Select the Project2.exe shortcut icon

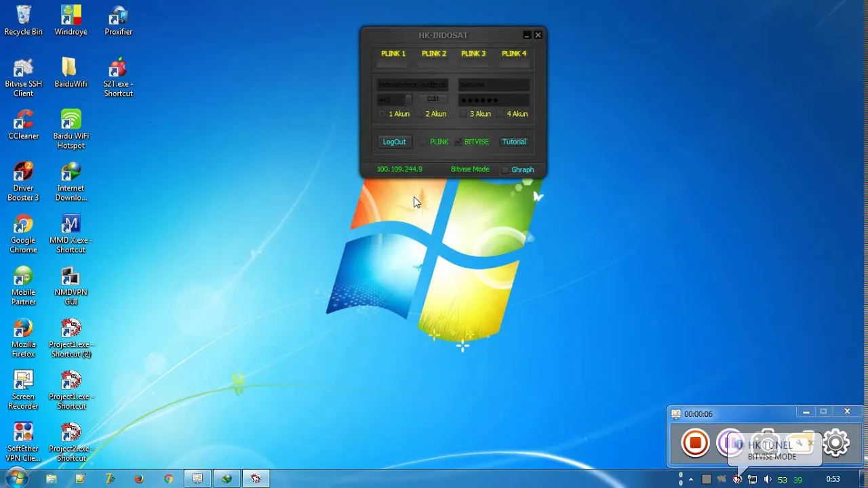click(x=71, y=442)
